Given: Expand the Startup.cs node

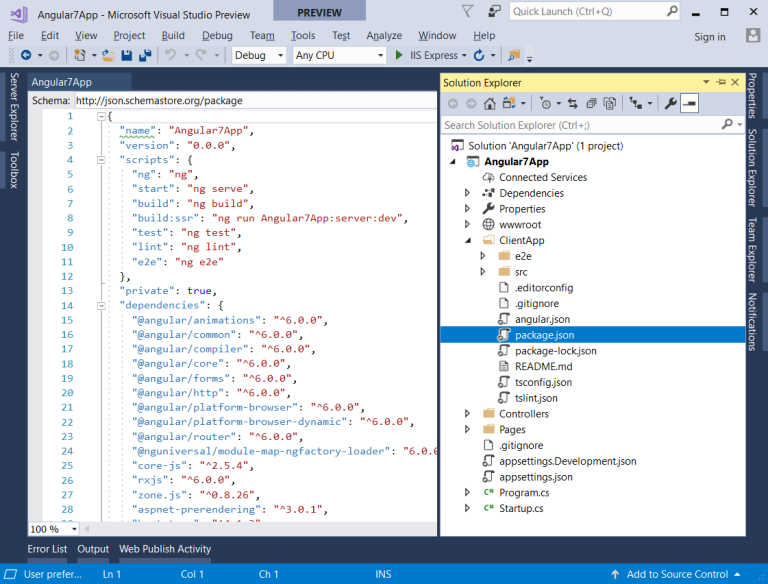Looking at the screenshot, I should (x=467, y=508).
